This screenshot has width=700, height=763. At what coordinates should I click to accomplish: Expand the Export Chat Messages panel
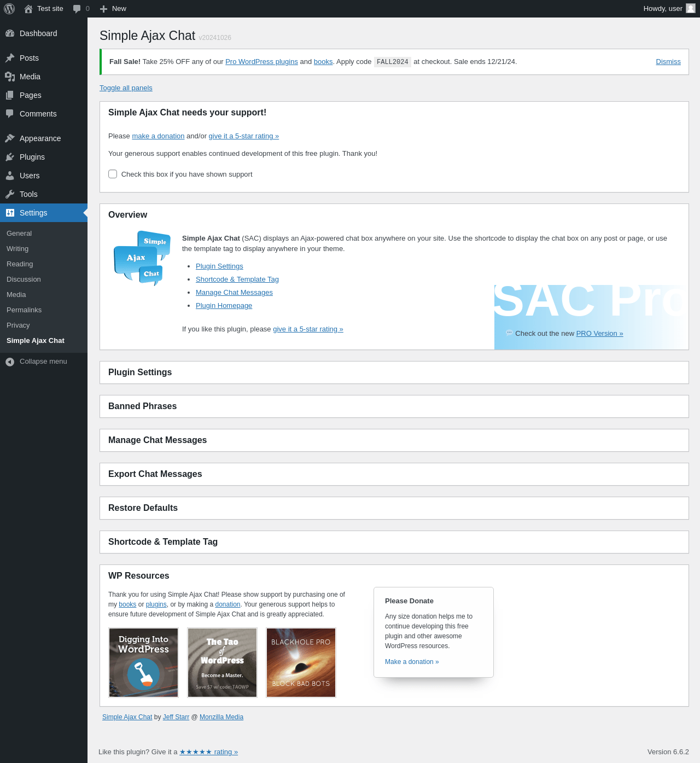tap(394, 474)
